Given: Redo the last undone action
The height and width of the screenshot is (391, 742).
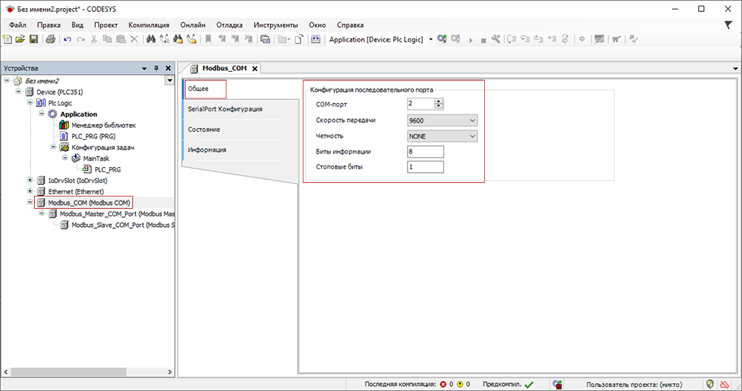Looking at the screenshot, I should pos(81,39).
